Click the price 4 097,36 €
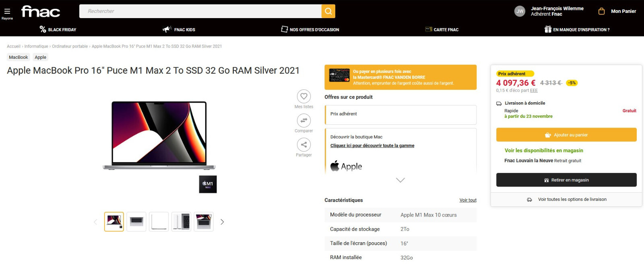The height and width of the screenshot is (270, 644). pyautogui.click(x=516, y=83)
